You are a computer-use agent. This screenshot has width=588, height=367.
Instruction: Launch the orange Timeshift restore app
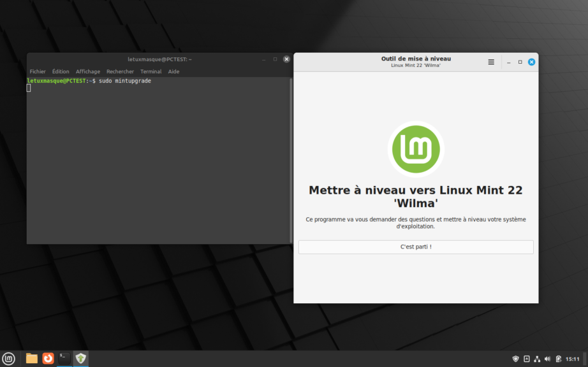47,358
